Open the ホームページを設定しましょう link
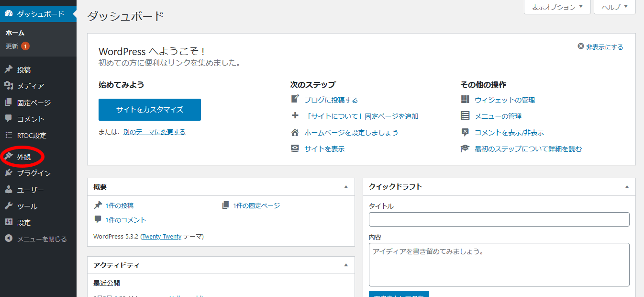 pyautogui.click(x=351, y=132)
